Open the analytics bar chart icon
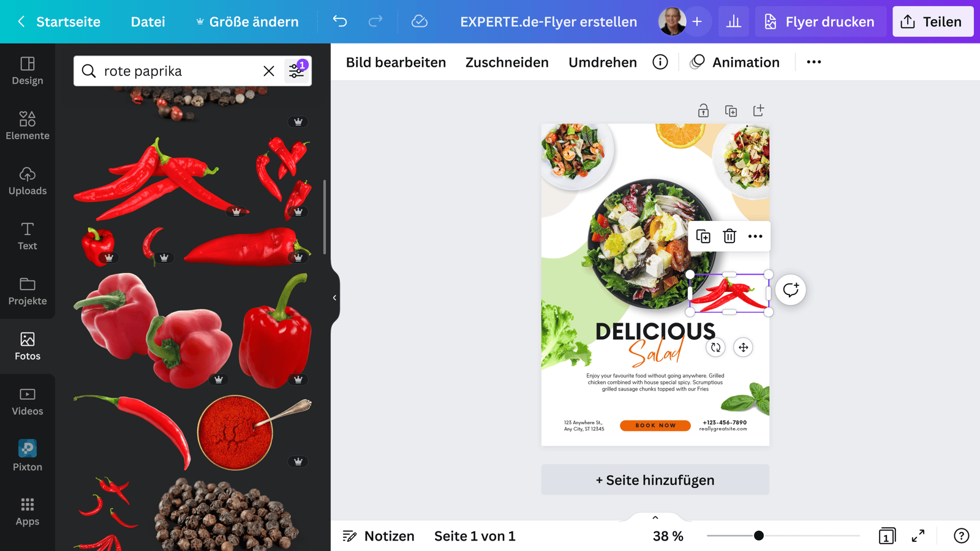The image size is (980, 551). coord(733,21)
